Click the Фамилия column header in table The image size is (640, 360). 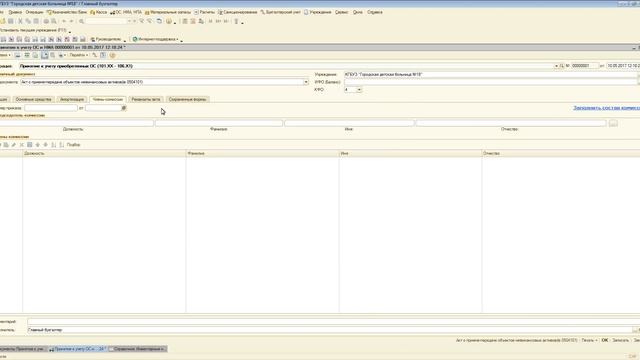(x=262, y=153)
